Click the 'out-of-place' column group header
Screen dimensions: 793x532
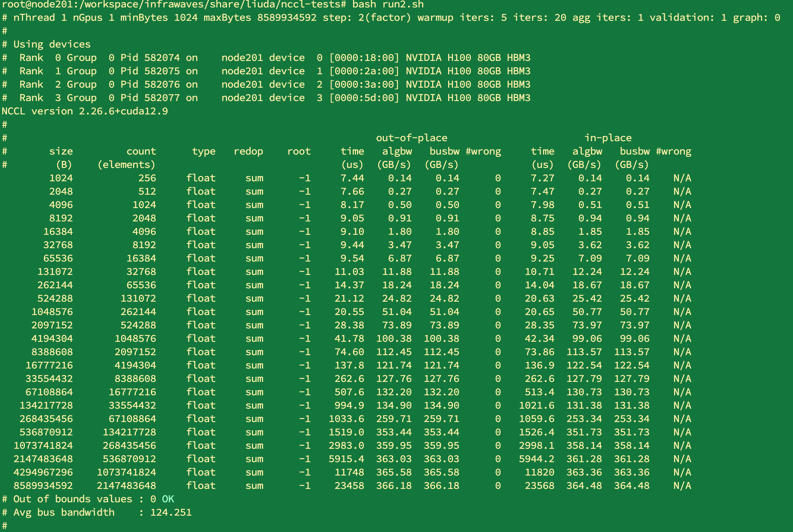click(411, 138)
